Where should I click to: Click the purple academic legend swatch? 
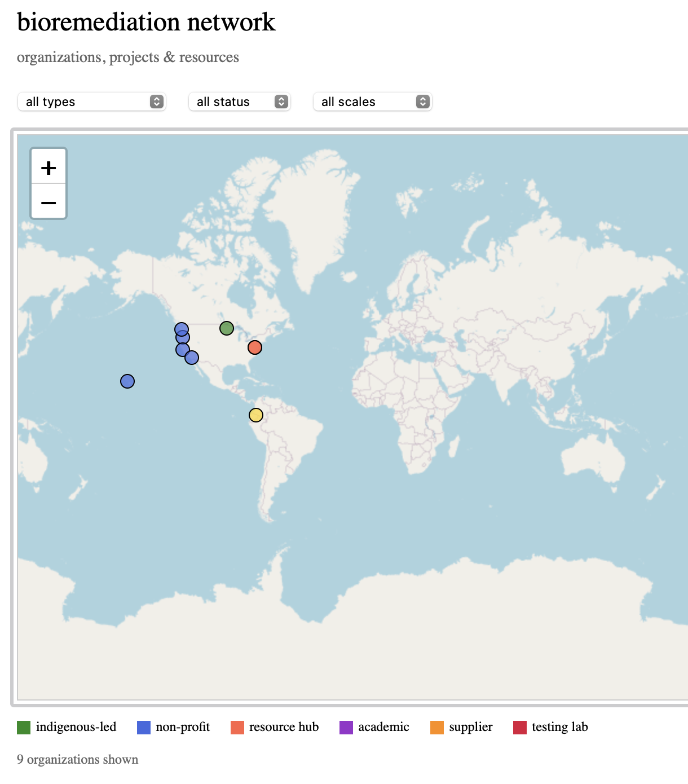[x=346, y=727]
